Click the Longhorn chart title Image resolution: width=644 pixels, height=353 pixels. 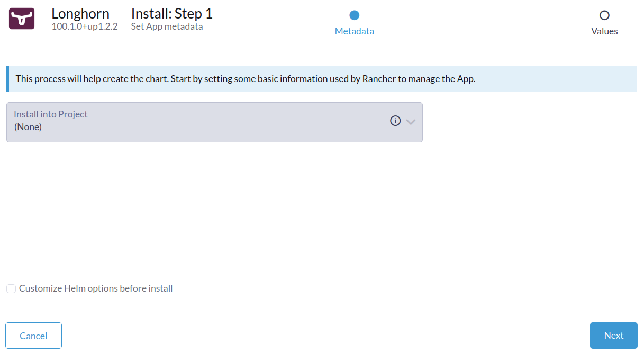coord(80,14)
